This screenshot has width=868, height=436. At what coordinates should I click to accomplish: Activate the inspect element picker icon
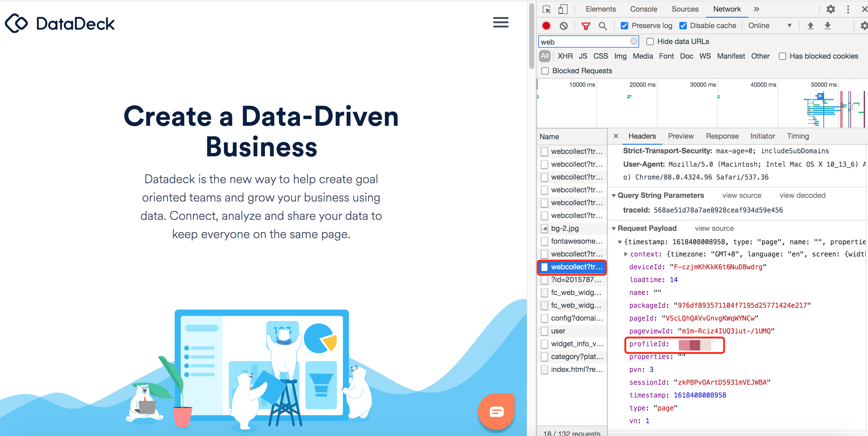[547, 9]
